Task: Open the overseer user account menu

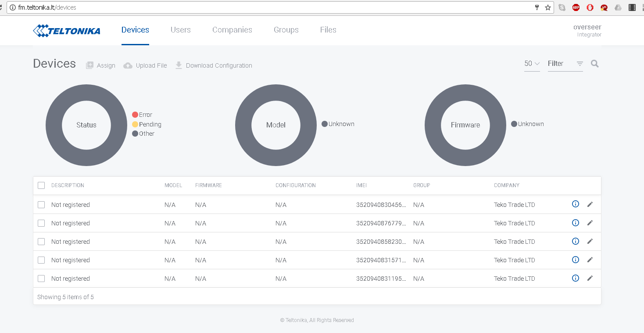Action: click(587, 30)
